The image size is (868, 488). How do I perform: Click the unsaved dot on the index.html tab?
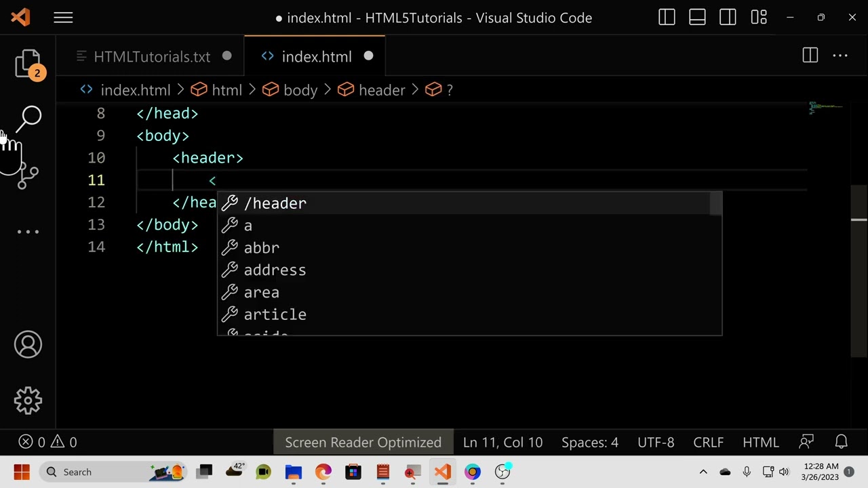click(368, 56)
